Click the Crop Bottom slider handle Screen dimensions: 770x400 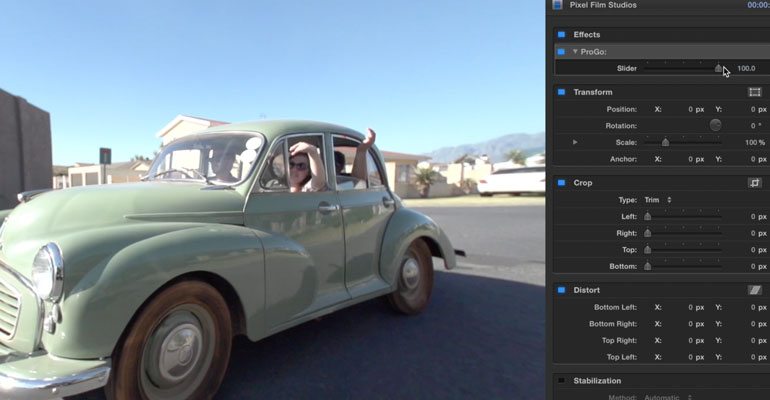pyautogui.click(x=648, y=267)
